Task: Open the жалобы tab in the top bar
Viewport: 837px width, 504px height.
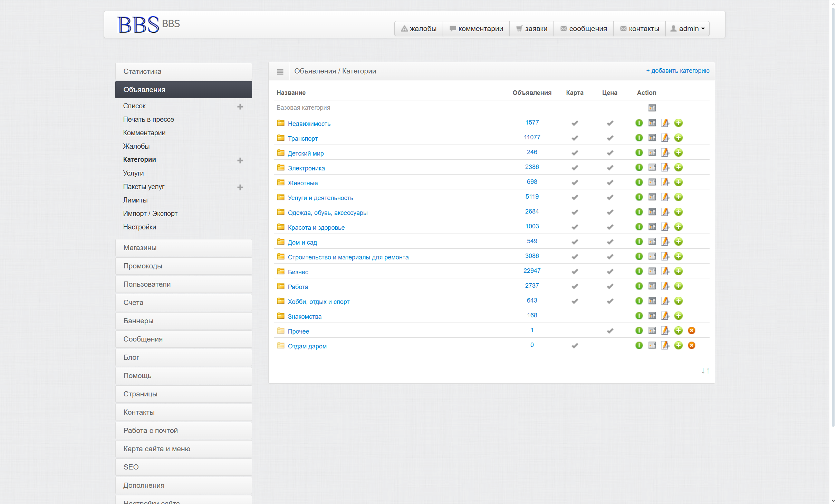Action: [418, 29]
